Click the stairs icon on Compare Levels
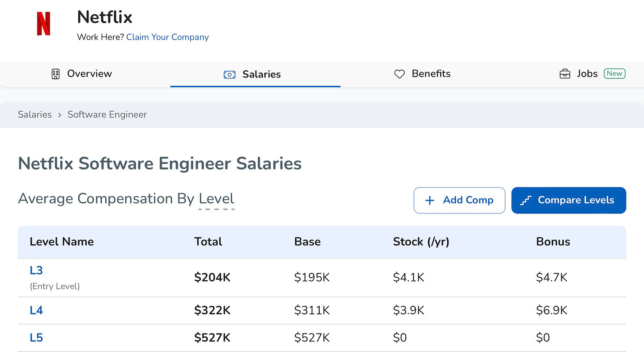This screenshot has width=644, height=352. coord(525,201)
